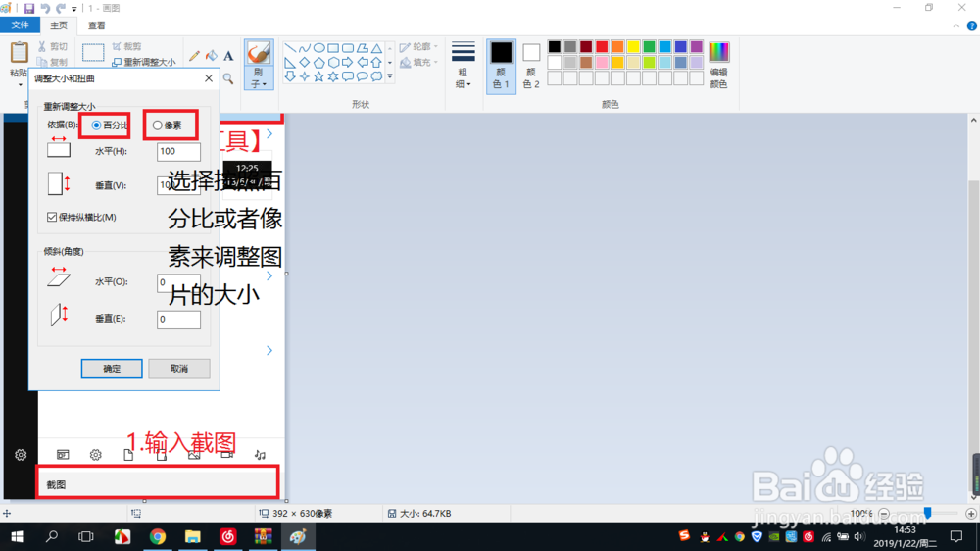Viewport: 980px width, 551px height.
Task: Click the zoom in plus button
Action: (970, 514)
